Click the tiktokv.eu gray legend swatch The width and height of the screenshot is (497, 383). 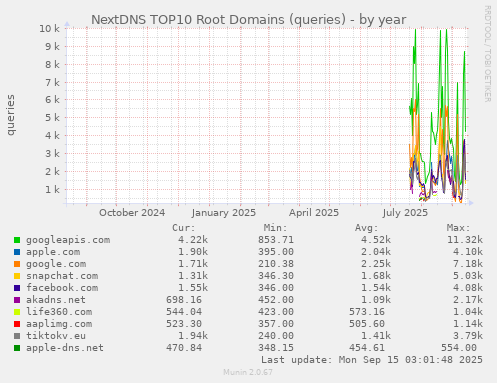coord(17,336)
